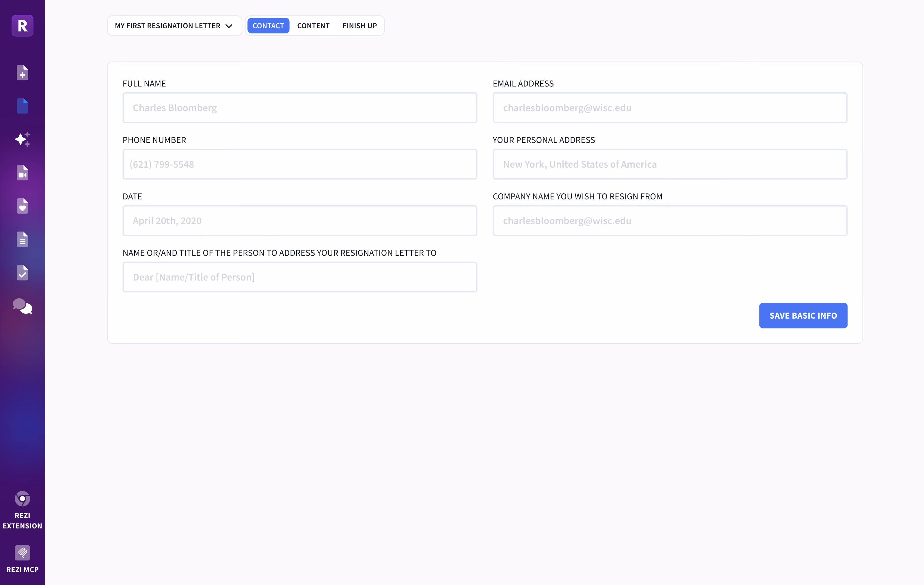924x585 pixels.
Task: Click the Your Personal Address label
Action: 544,140
